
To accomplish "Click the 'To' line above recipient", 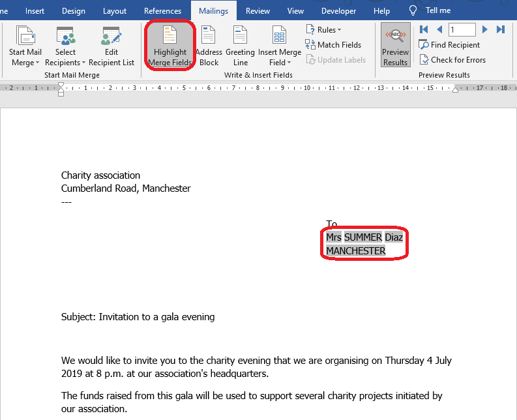I will [331, 224].
